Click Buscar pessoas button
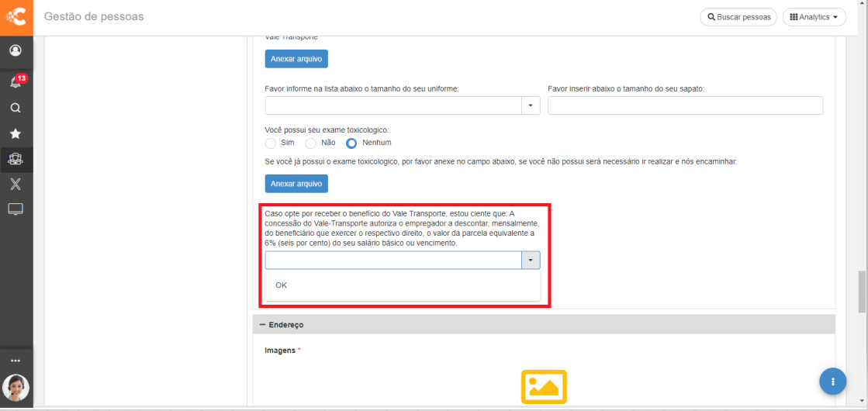Screen dimensions: 868x411 [x=738, y=17]
